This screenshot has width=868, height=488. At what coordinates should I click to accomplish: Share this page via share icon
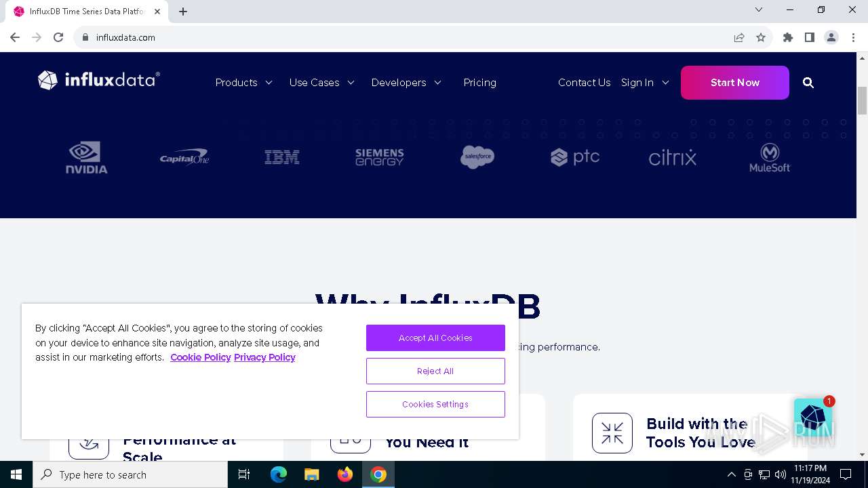coord(739,37)
